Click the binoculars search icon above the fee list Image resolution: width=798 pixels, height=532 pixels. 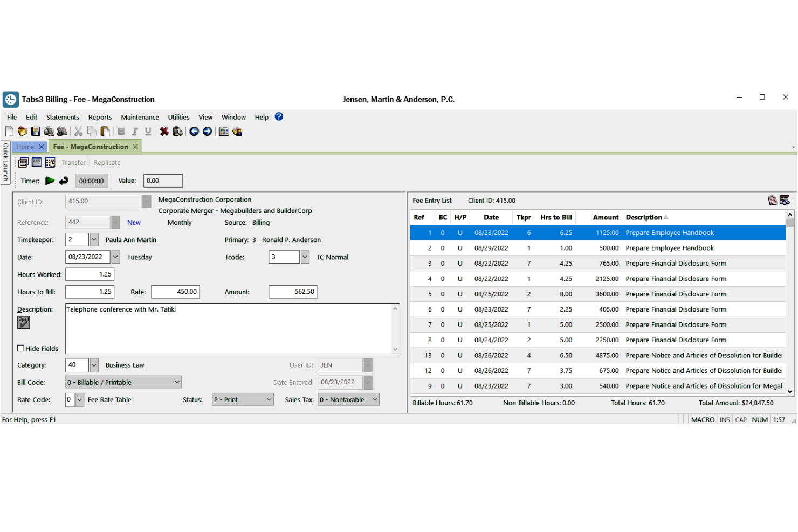(785, 200)
